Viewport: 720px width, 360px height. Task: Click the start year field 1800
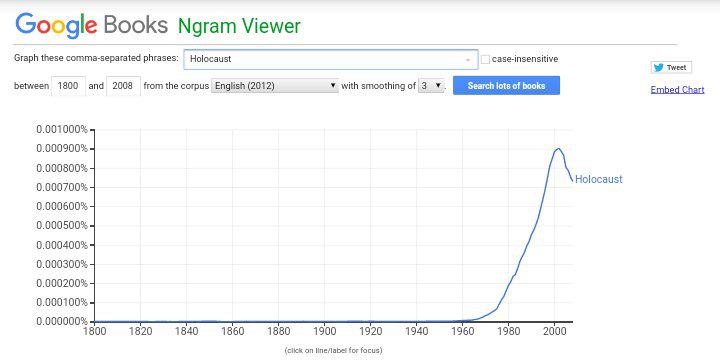click(68, 86)
